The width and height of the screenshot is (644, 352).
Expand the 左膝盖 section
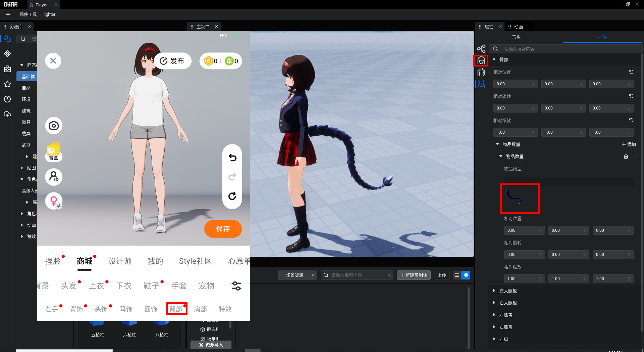(x=494, y=315)
